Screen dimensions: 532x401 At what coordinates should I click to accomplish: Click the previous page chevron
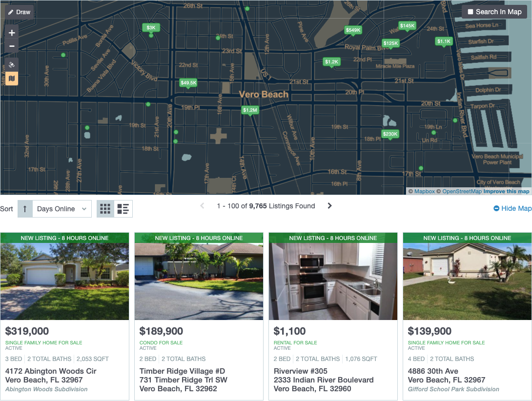[202, 206]
